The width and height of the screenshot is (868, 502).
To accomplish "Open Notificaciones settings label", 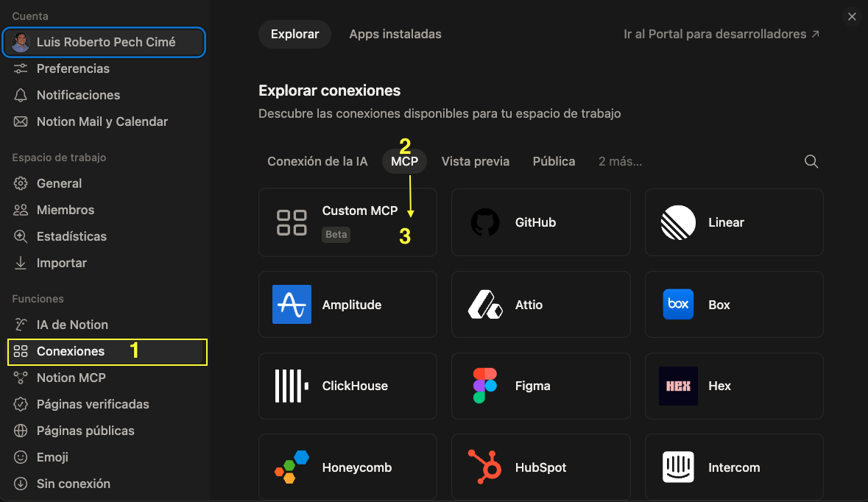I will click(x=78, y=95).
